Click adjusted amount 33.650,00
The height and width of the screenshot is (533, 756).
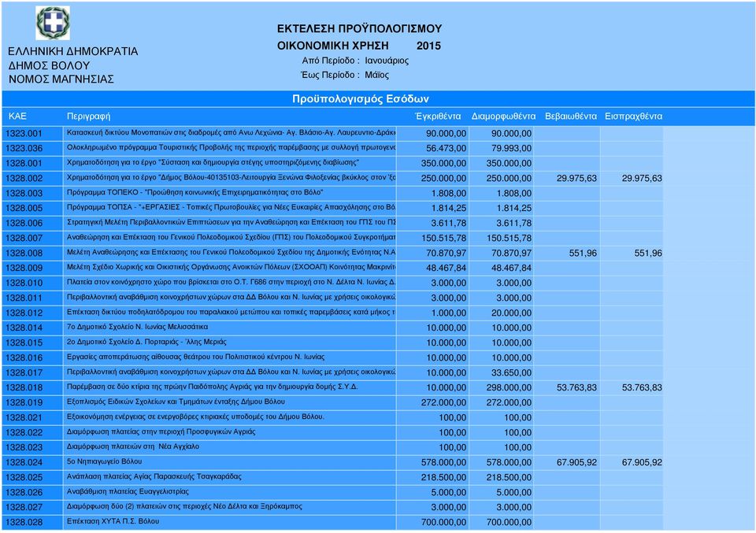pos(512,372)
